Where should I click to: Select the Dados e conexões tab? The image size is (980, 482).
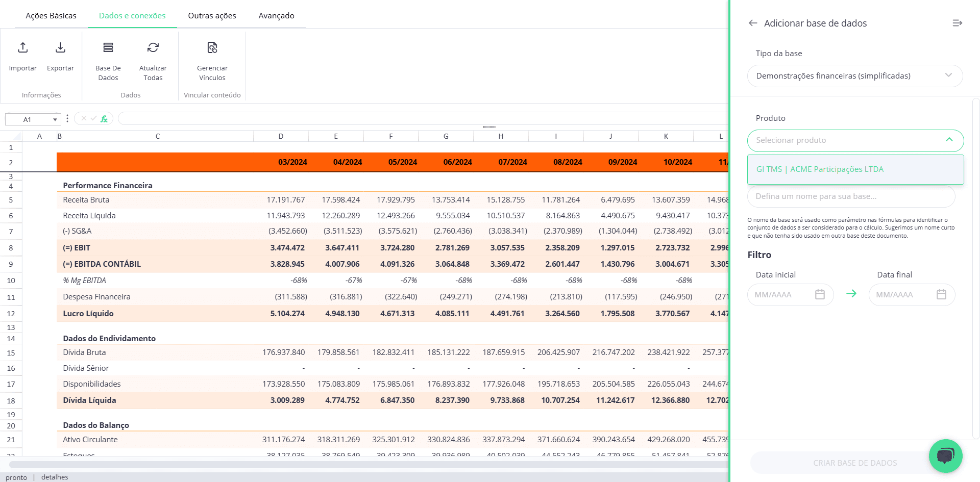(132, 16)
